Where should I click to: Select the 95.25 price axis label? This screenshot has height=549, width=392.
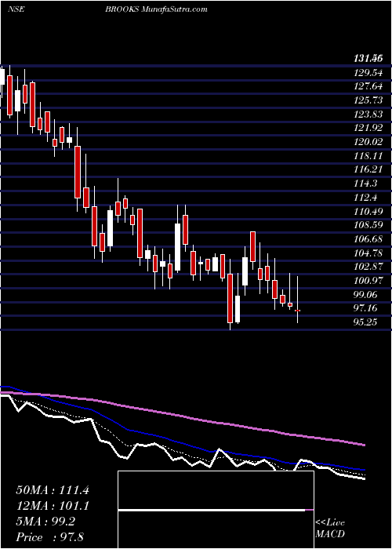coord(365,322)
